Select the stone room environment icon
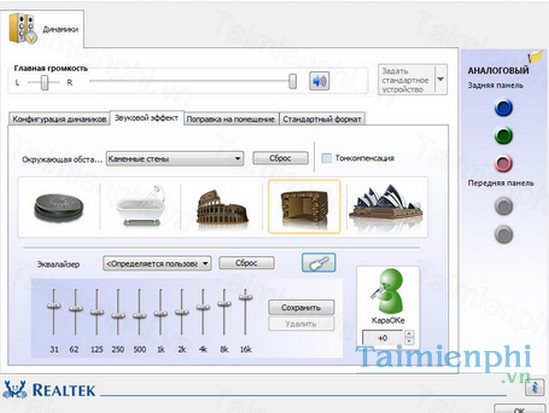The height and width of the screenshot is (413, 549). click(x=304, y=206)
